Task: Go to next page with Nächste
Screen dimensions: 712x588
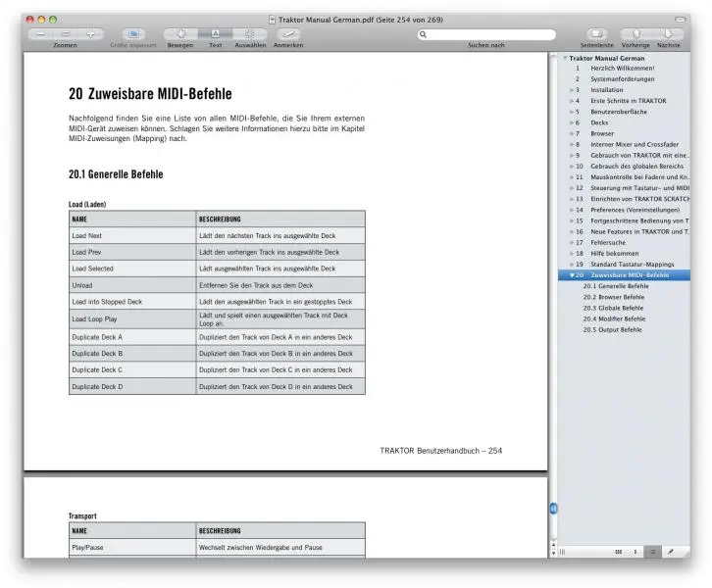Action: coord(669,33)
